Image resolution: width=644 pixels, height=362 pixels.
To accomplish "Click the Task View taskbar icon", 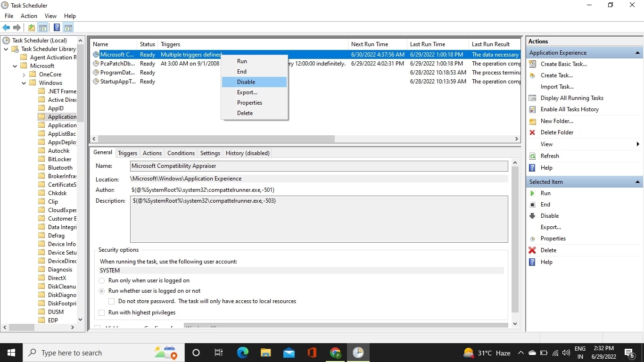I will [x=219, y=353].
